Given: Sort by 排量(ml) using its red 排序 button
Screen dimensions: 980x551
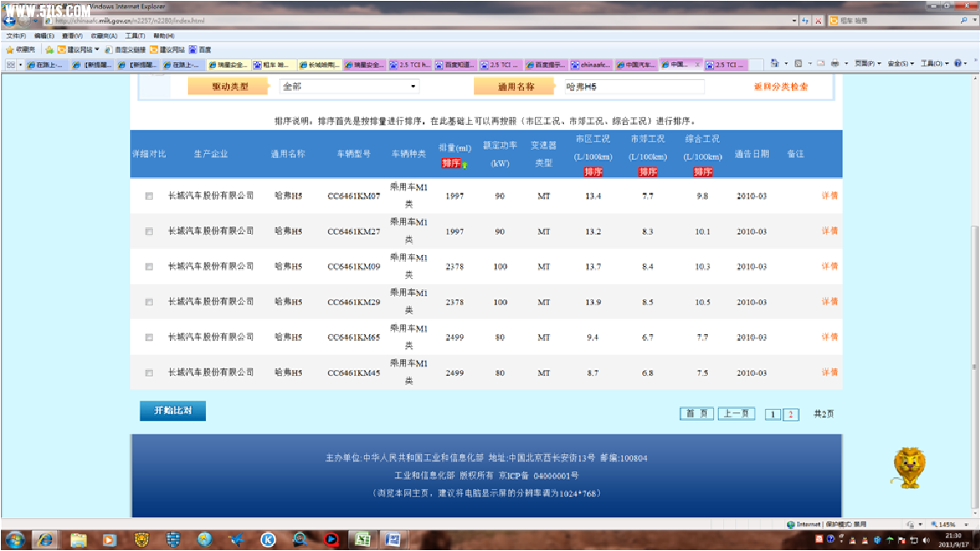Looking at the screenshot, I should pos(451,163).
